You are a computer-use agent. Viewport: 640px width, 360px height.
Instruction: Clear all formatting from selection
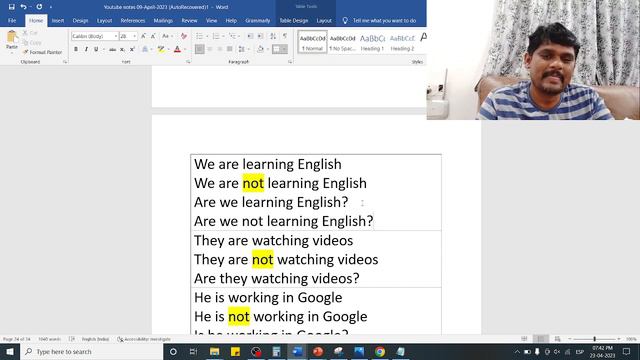[184, 36]
